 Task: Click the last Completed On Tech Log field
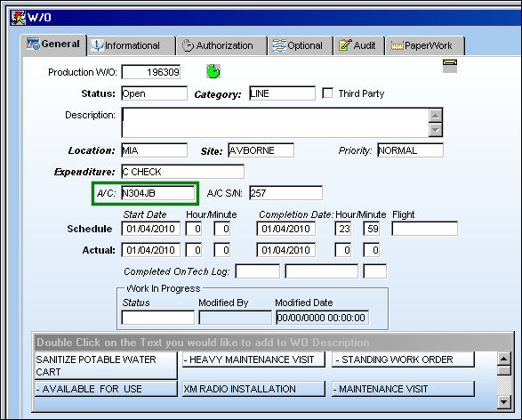375,271
